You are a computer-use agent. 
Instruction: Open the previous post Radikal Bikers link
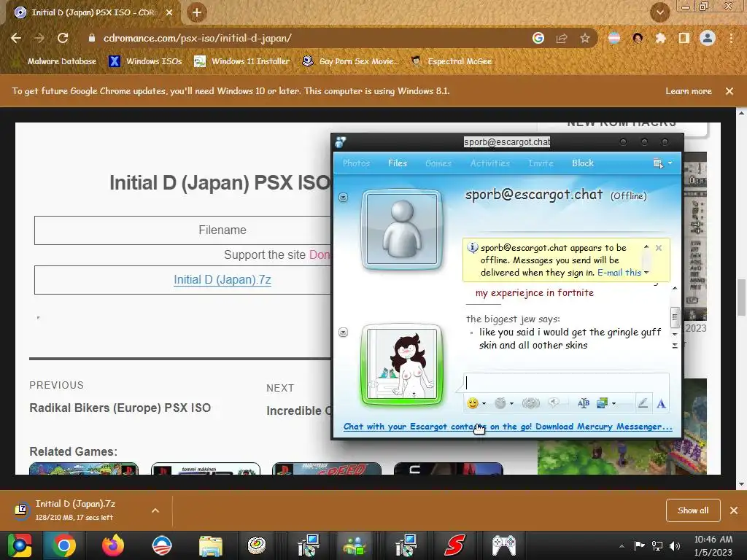120,408
